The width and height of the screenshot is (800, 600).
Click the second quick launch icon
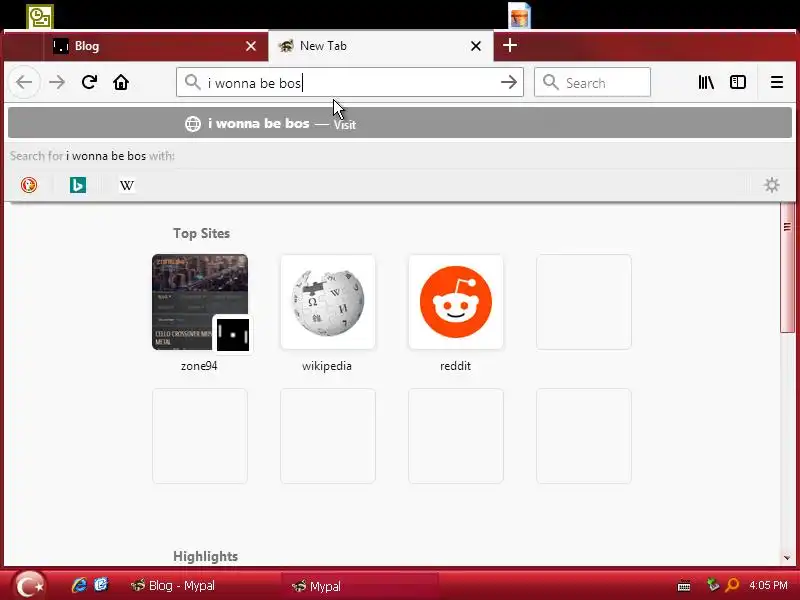pyautogui.click(x=102, y=585)
